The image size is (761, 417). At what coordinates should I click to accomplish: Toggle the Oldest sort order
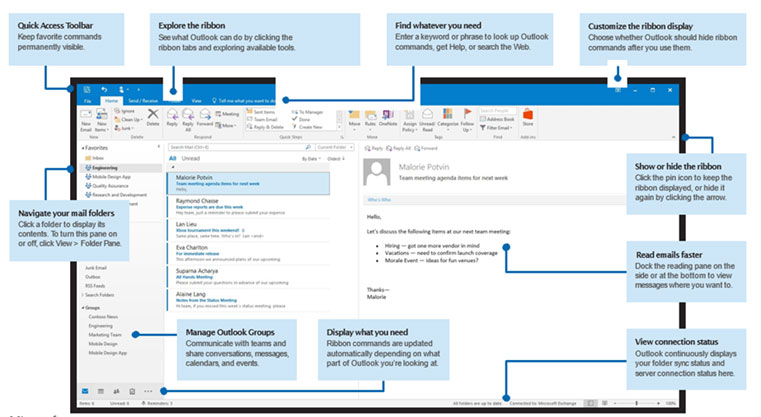click(x=336, y=159)
